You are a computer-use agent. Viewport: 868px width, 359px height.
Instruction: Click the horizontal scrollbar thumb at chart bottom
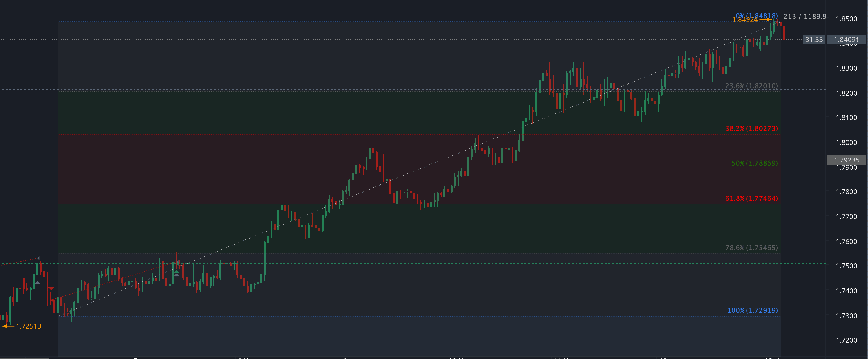(25, 358)
